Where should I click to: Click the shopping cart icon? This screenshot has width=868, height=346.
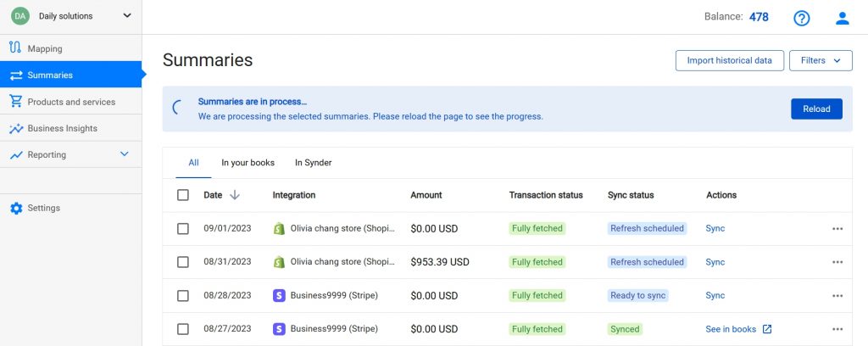(16, 101)
